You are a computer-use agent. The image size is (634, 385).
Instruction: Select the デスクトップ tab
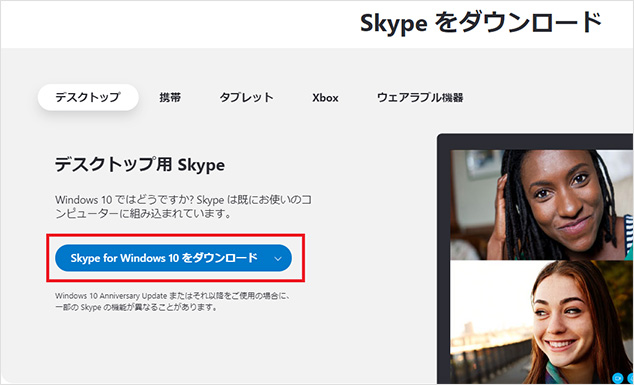pos(88,97)
